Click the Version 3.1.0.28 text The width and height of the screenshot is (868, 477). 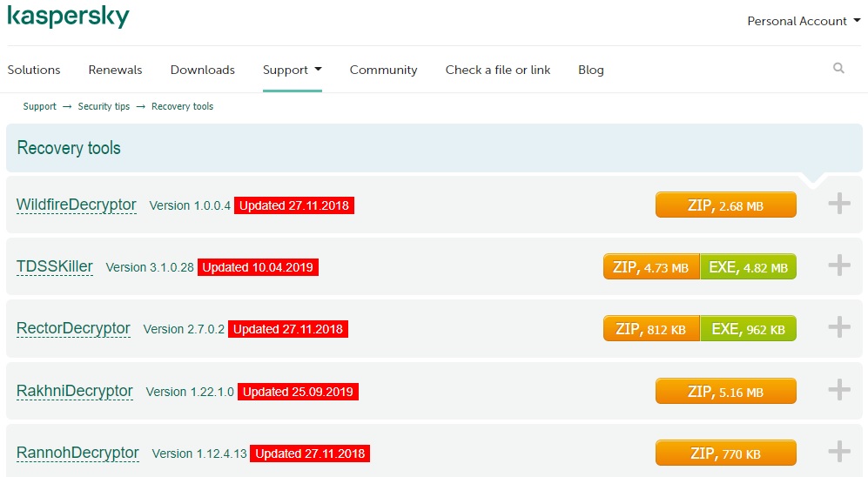[150, 267]
